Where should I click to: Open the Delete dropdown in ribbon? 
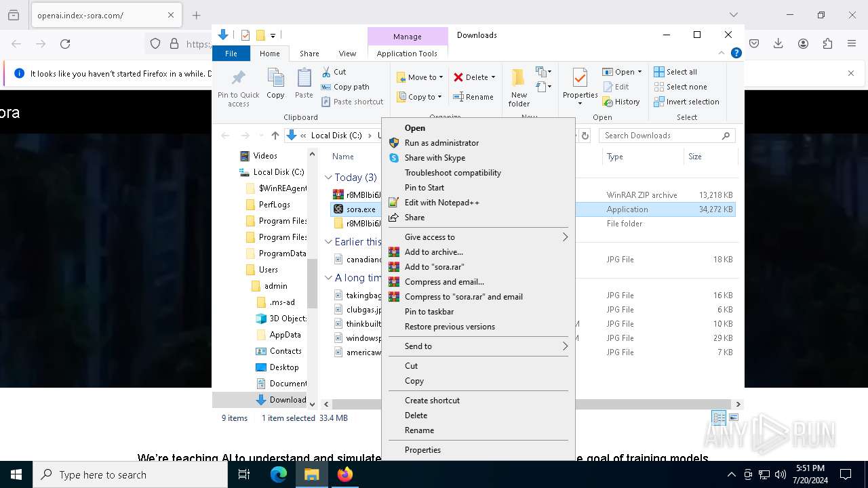475,77
